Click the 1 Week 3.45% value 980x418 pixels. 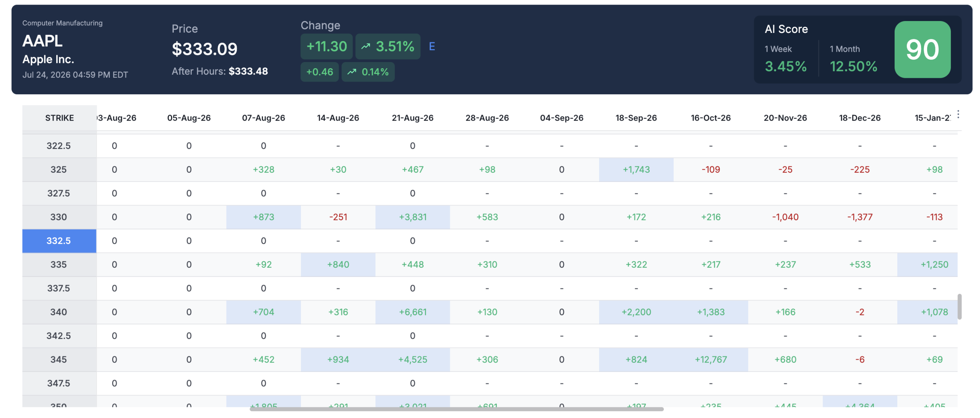tap(786, 66)
